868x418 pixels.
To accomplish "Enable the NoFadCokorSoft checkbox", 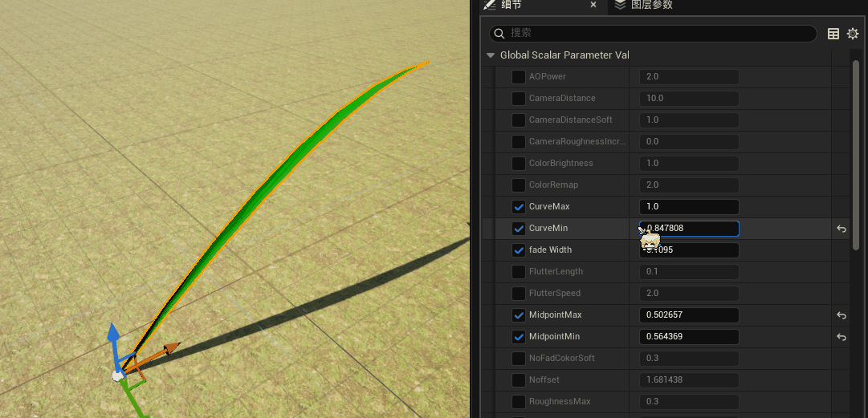I will (519, 359).
